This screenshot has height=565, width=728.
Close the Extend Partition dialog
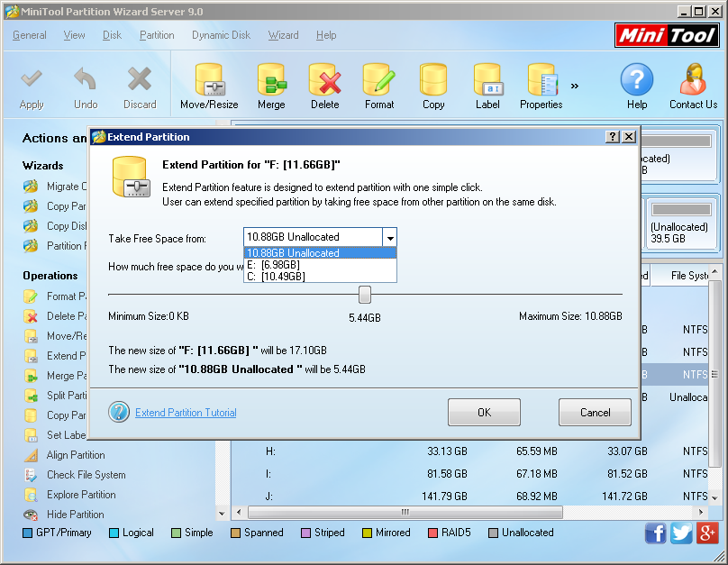[629, 136]
